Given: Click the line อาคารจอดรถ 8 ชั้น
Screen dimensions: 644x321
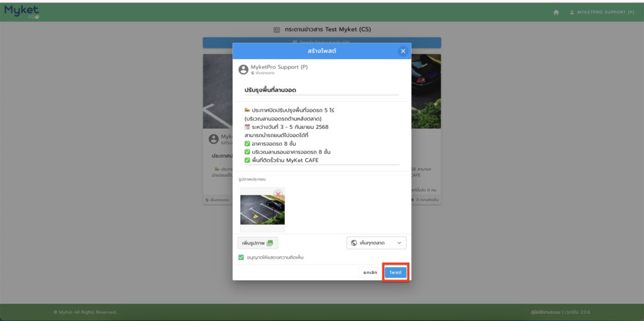Looking at the screenshot, I should click(270, 144).
